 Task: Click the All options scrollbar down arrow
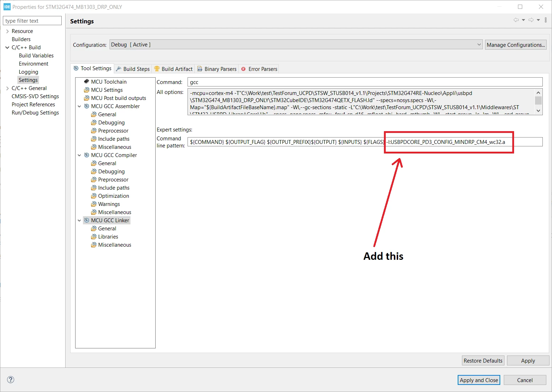(538, 111)
